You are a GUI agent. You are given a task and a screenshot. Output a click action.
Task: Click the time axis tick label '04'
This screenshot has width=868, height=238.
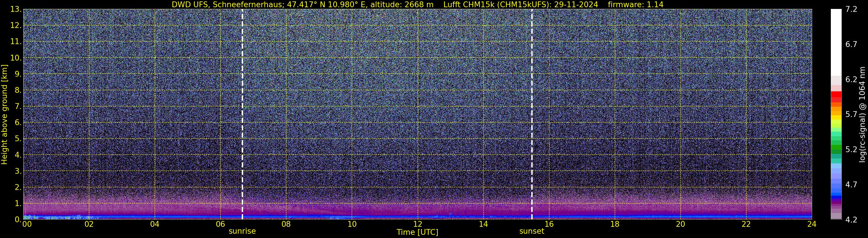155,224
